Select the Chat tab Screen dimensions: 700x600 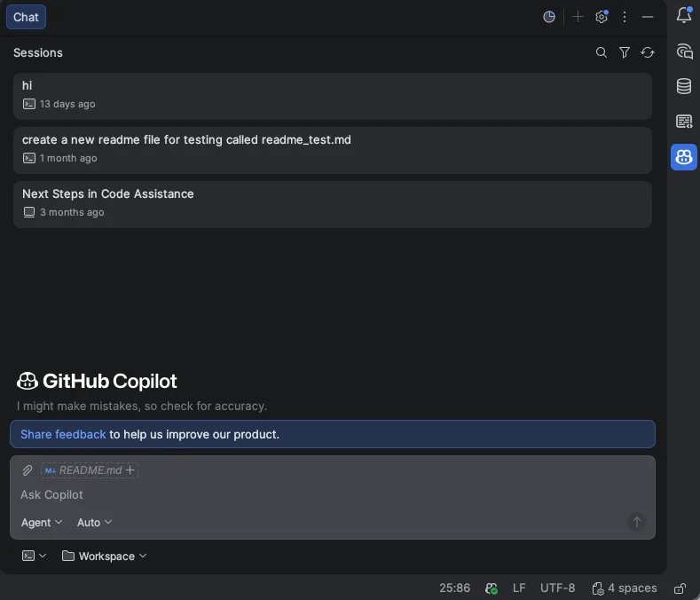(26, 17)
